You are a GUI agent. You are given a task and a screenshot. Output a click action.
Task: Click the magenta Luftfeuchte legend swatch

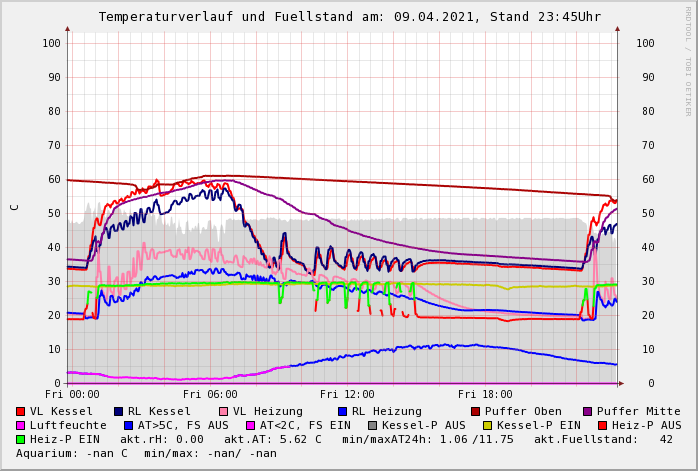[21, 425]
